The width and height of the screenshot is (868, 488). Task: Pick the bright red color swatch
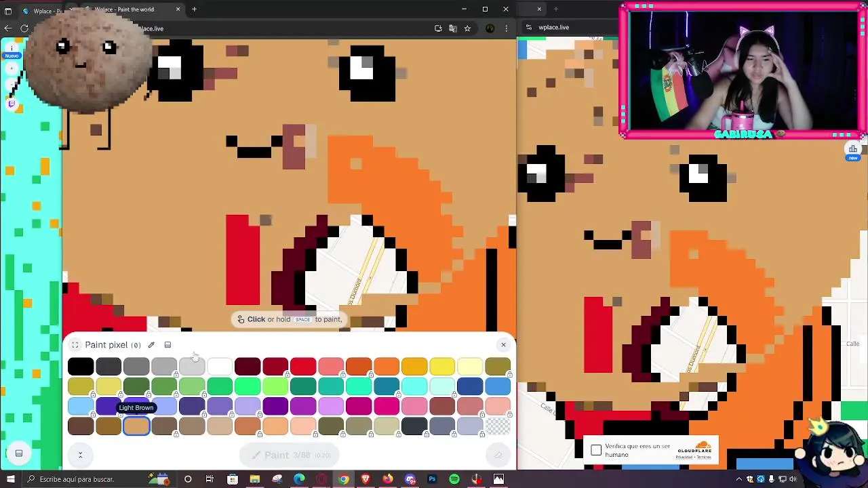pos(303,367)
